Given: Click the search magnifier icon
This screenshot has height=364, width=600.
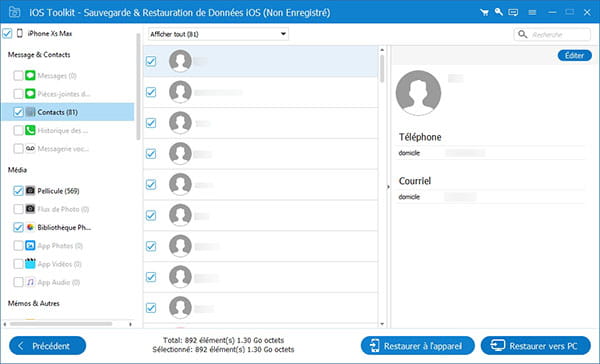Looking at the screenshot, I should click(x=522, y=34).
